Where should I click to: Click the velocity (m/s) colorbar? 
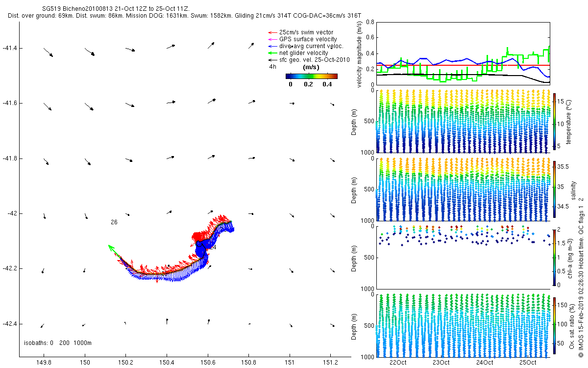pos(311,76)
